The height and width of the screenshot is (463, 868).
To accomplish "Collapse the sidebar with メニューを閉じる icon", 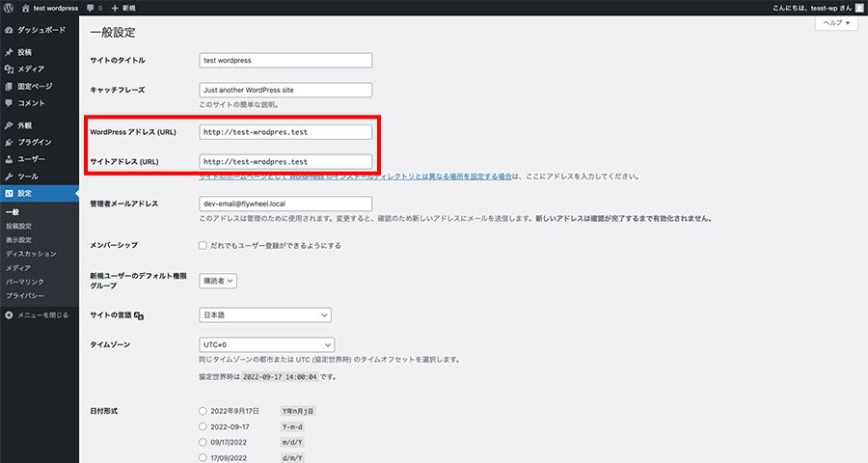I will (9, 314).
